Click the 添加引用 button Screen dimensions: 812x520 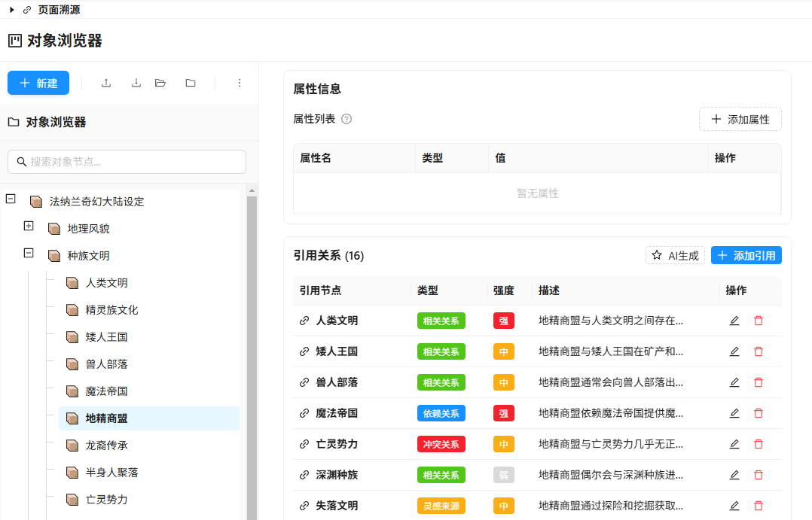pos(746,256)
